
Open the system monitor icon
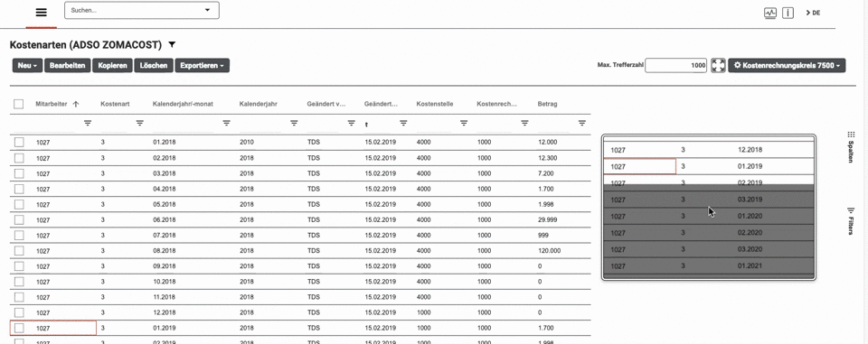770,13
